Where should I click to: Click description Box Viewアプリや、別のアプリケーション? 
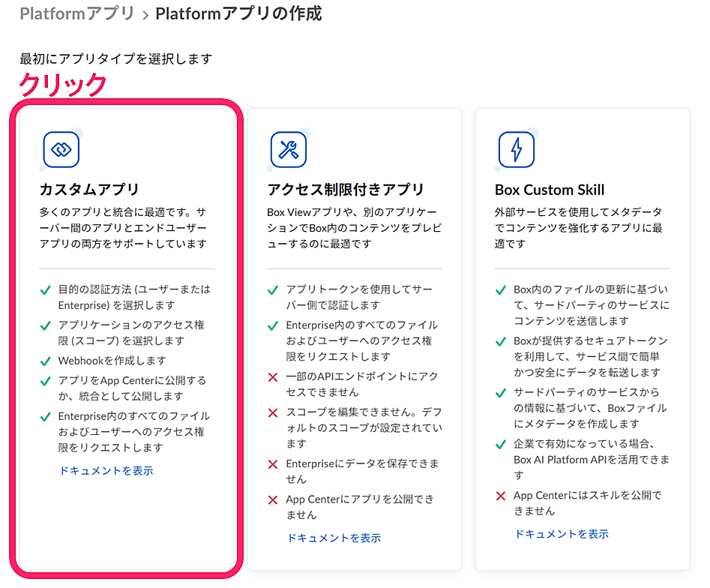(354, 228)
